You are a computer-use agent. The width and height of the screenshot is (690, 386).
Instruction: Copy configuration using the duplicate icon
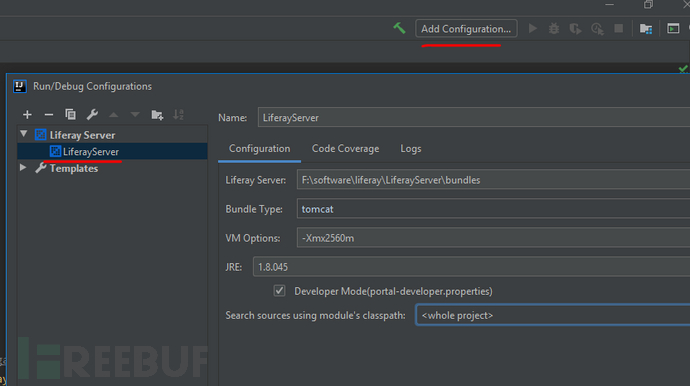pos(70,114)
